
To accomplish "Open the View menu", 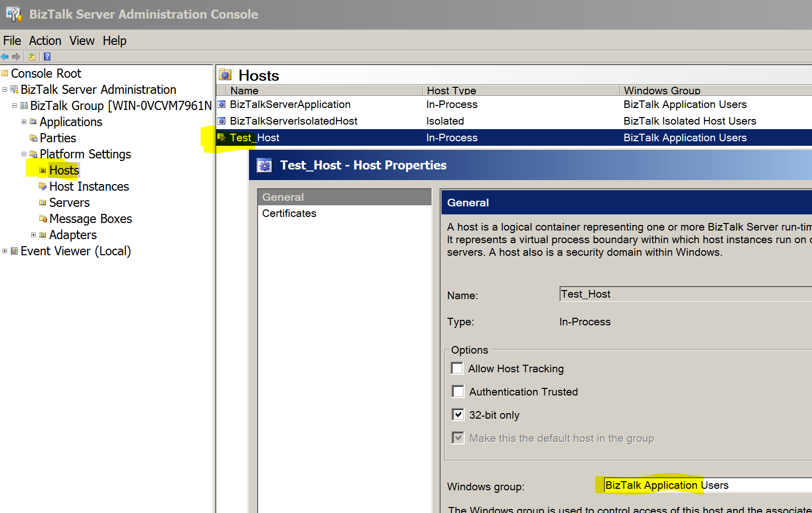I will [x=82, y=41].
